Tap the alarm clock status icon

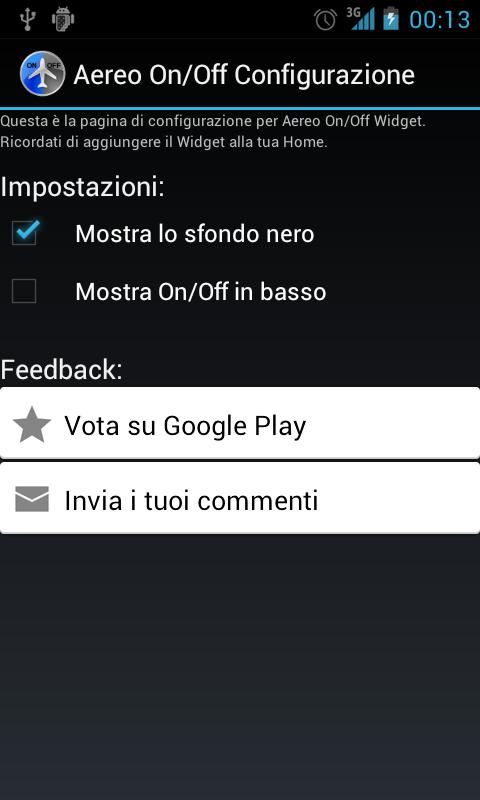325,19
